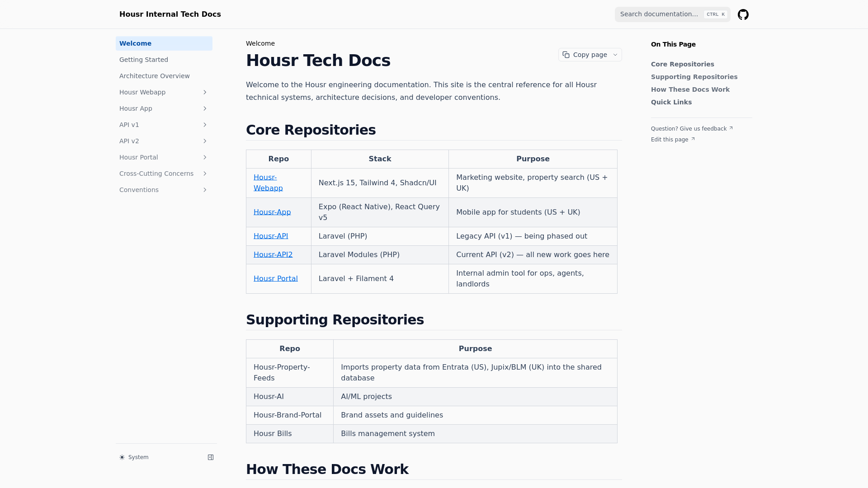This screenshot has height=488, width=868.
Task: Click the copy icon in Copy page
Action: [x=566, y=55]
